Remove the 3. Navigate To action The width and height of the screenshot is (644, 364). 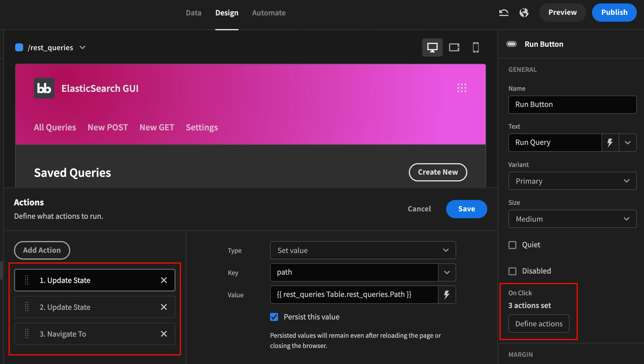pyautogui.click(x=164, y=334)
